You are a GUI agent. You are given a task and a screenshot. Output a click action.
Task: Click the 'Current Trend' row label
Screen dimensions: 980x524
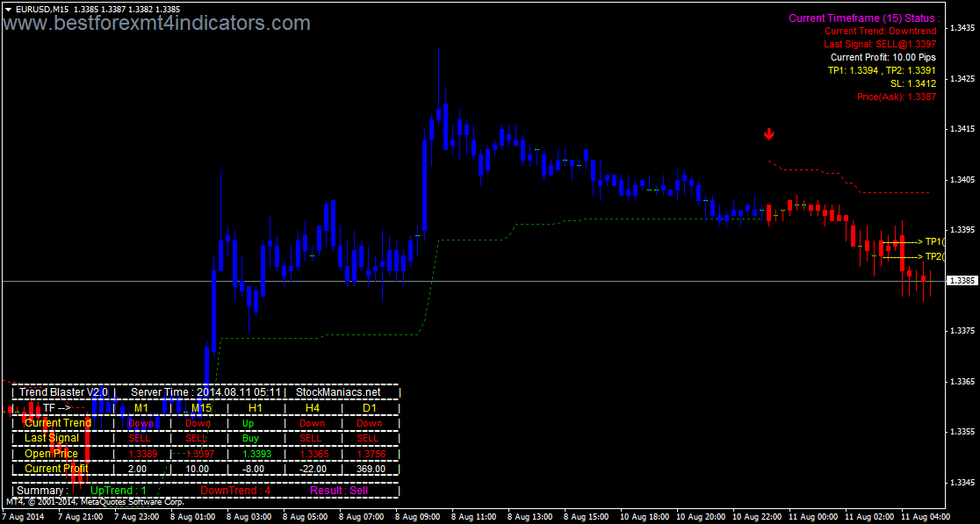click(x=57, y=423)
